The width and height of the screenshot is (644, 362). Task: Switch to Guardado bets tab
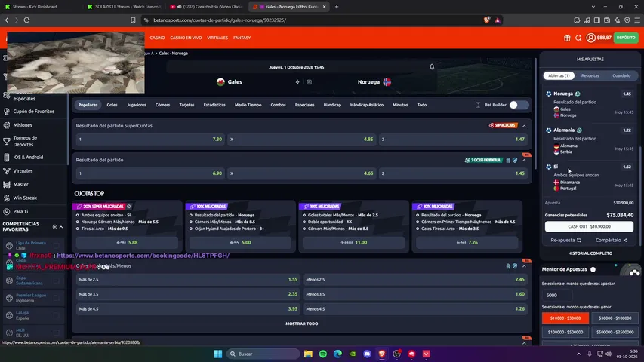(x=621, y=76)
